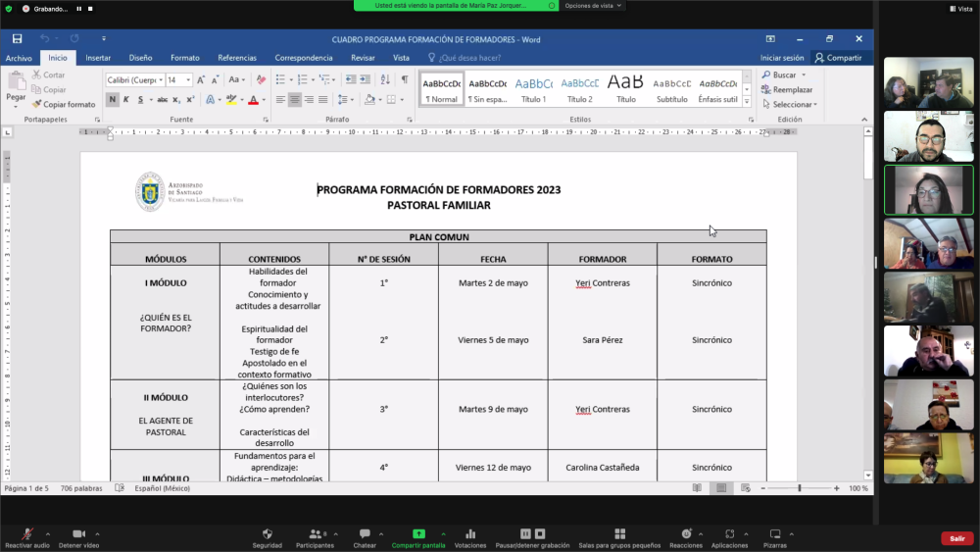Increase font size with the larger A icon
Image resolution: width=980 pixels, height=552 pixels.
pos(201,79)
